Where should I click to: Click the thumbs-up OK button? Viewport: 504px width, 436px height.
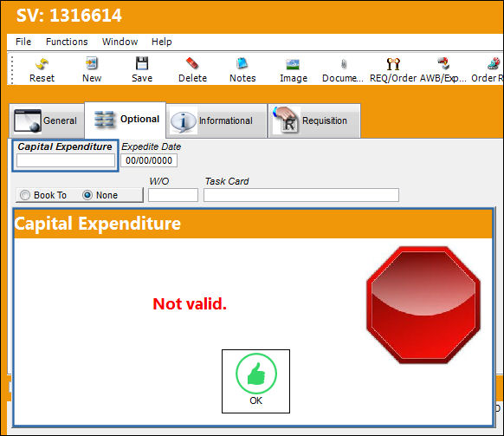click(255, 381)
